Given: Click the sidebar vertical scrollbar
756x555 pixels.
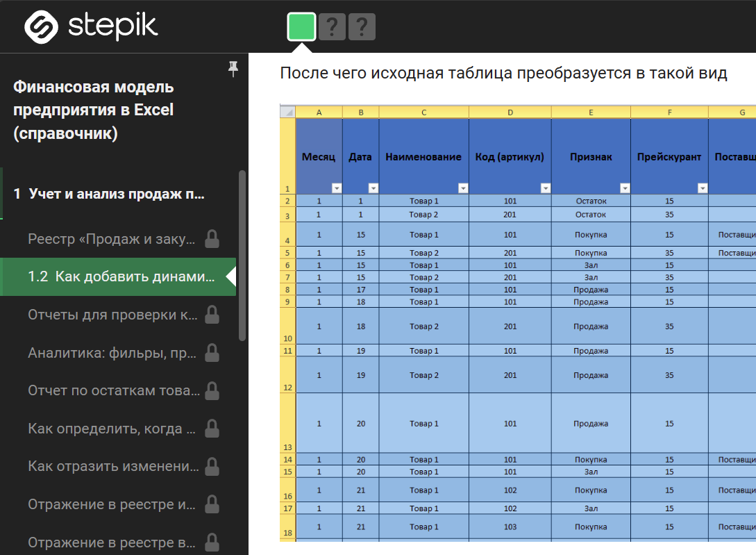Looking at the screenshot, I should tap(242, 256).
